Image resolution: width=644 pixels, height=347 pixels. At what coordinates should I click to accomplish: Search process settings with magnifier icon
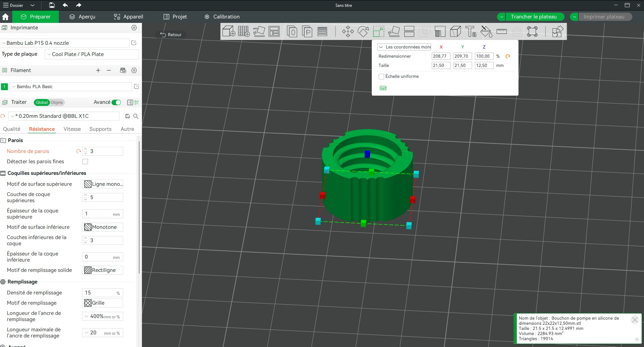click(136, 116)
